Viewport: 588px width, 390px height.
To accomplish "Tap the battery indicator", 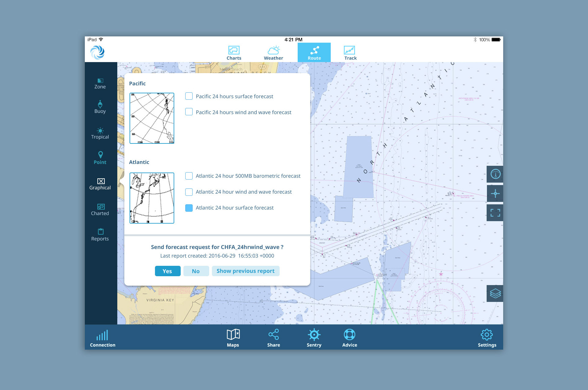I will [x=496, y=39].
